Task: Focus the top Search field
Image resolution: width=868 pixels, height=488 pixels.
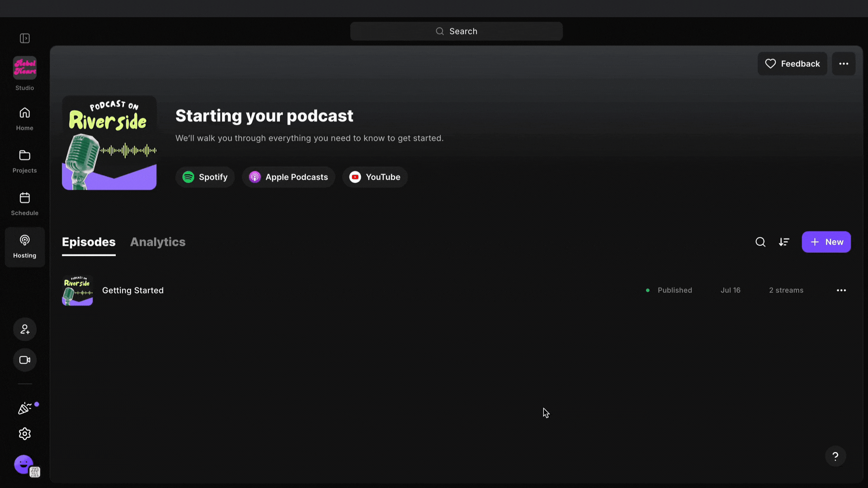Action: click(456, 31)
